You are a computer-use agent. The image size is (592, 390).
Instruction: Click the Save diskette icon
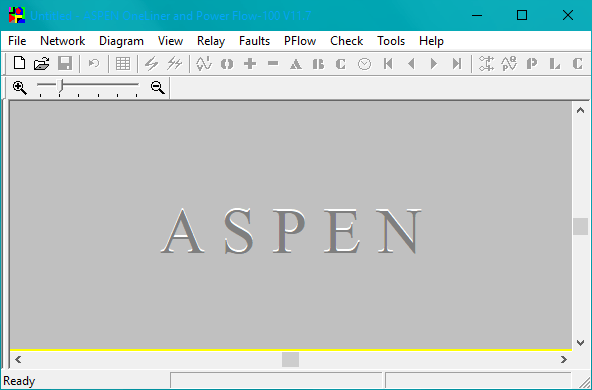[65, 63]
